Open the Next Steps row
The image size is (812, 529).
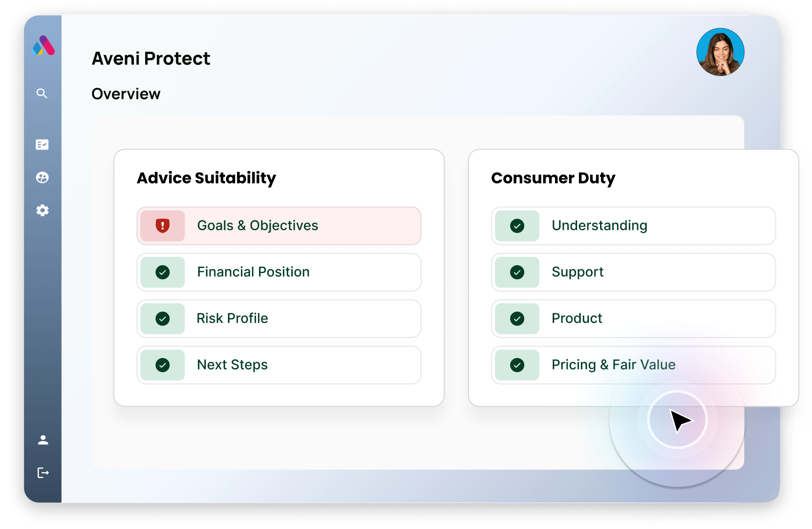click(279, 365)
